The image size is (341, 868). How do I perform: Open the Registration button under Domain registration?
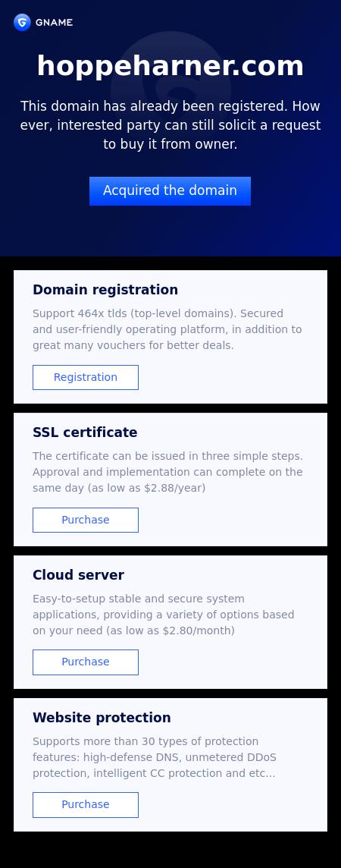[86, 378]
